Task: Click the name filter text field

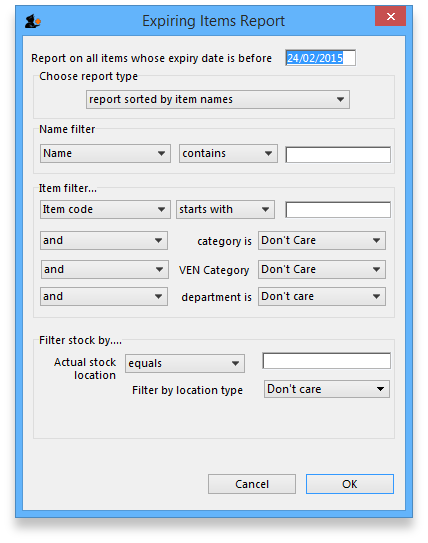Action: [338, 155]
